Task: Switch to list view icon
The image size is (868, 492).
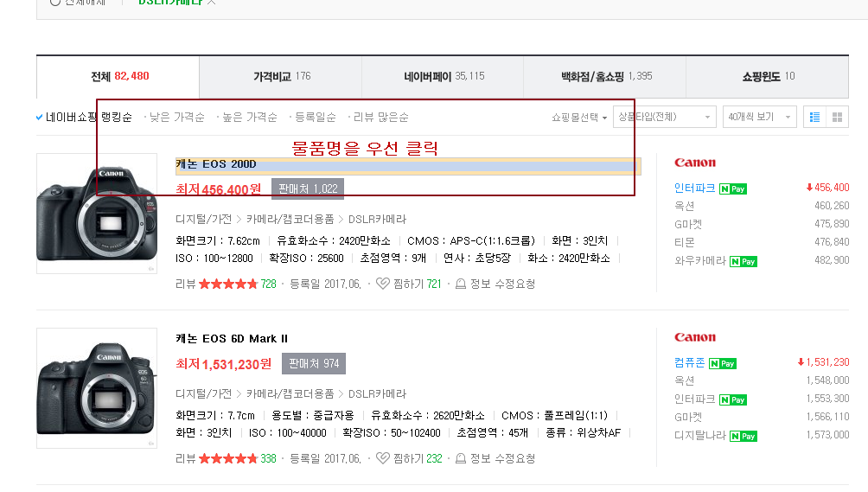Action: (815, 118)
